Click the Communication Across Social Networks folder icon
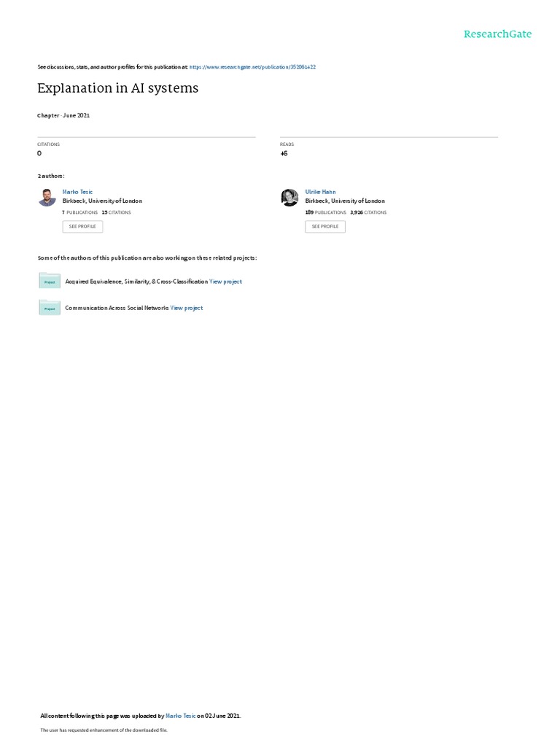 click(x=50, y=307)
